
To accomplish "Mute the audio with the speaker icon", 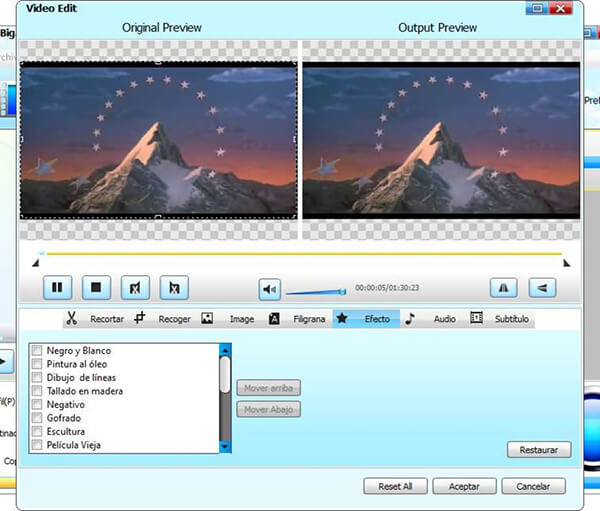I will (270, 289).
